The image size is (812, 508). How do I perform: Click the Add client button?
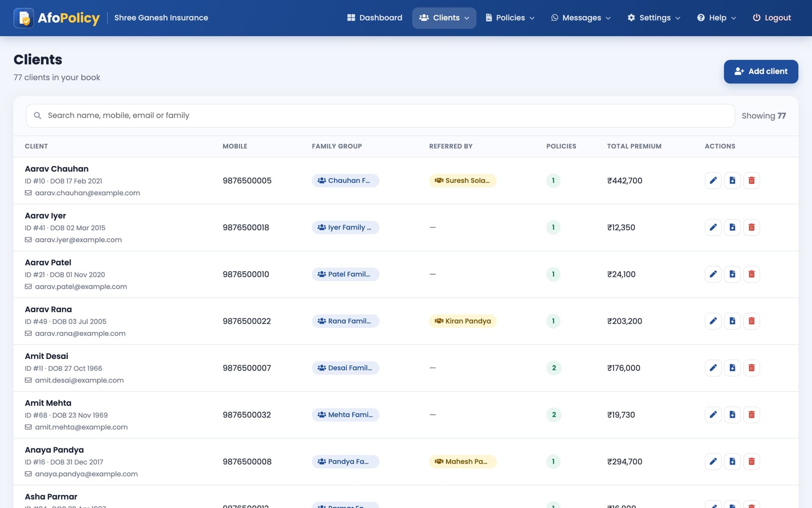click(761, 72)
